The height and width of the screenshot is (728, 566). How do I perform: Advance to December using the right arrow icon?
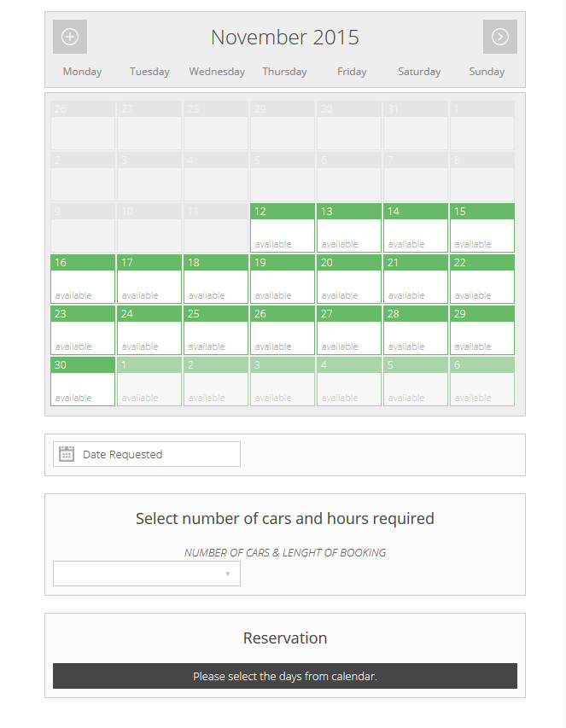[499, 37]
